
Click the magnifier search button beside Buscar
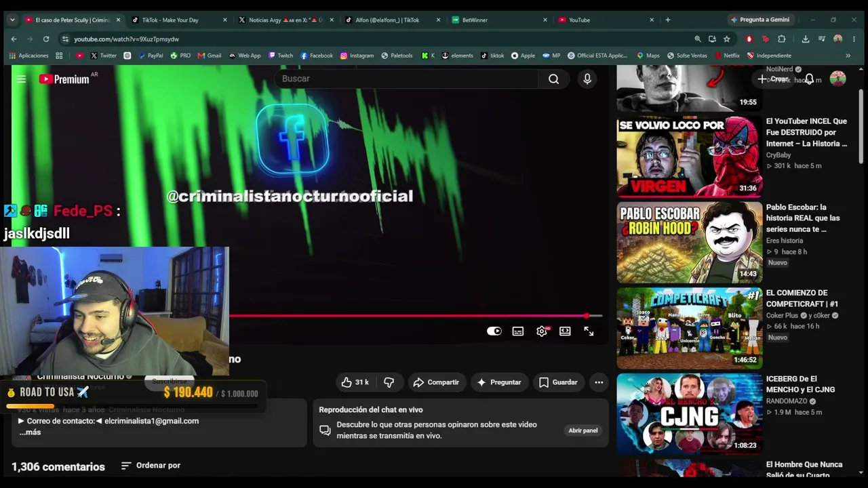pos(553,79)
